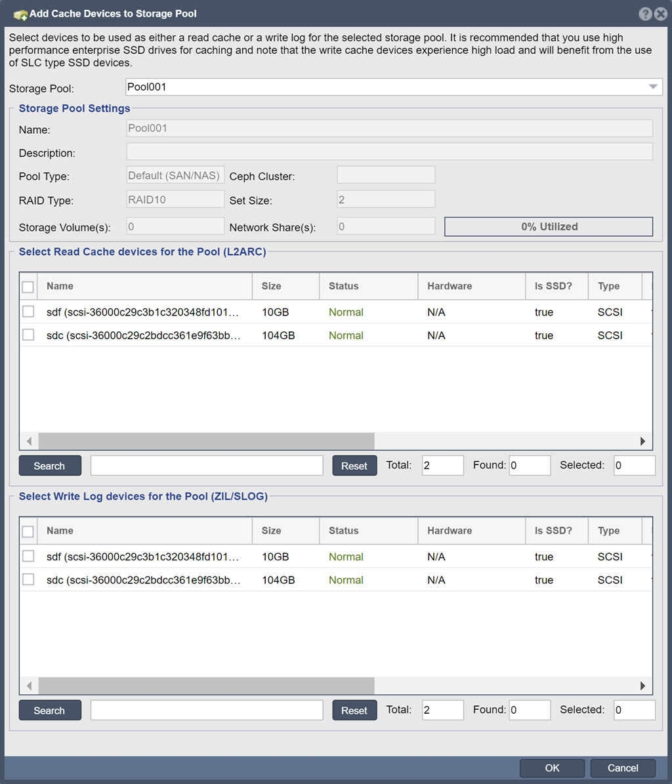672x784 pixels.
Task: Click Write Log scrollbar right arrow
Action: coord(643,686)
